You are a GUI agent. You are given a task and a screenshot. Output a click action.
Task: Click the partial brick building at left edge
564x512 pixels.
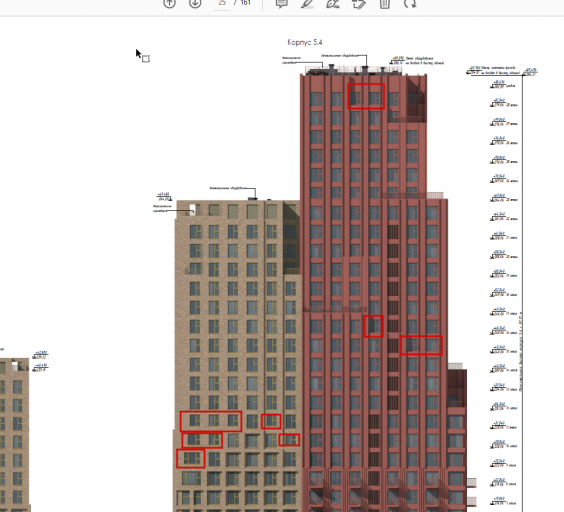tap(14, 435)
